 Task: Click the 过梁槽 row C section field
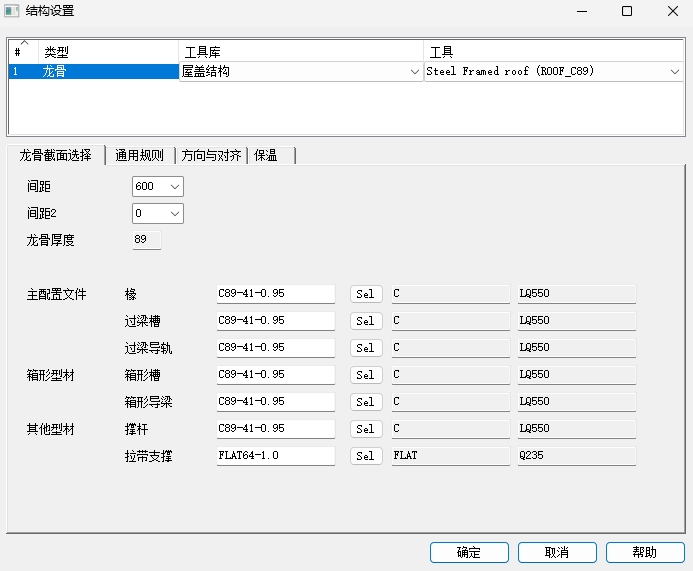tap(451, 321)
